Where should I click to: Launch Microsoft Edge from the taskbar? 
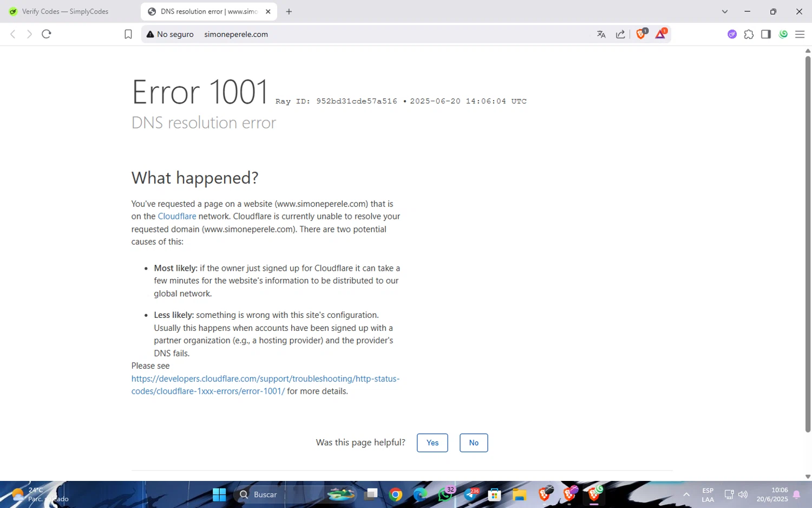(x=420, y=494)
